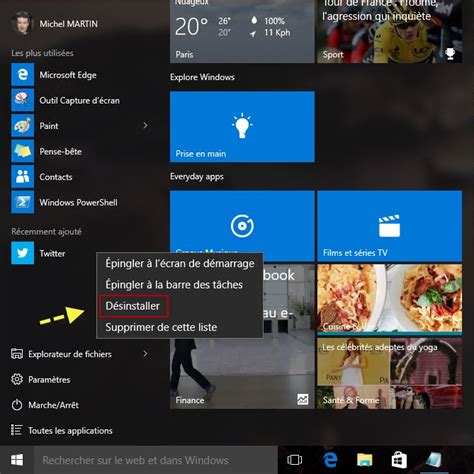Open Explorateur de fichiers

tap(70, 354)
